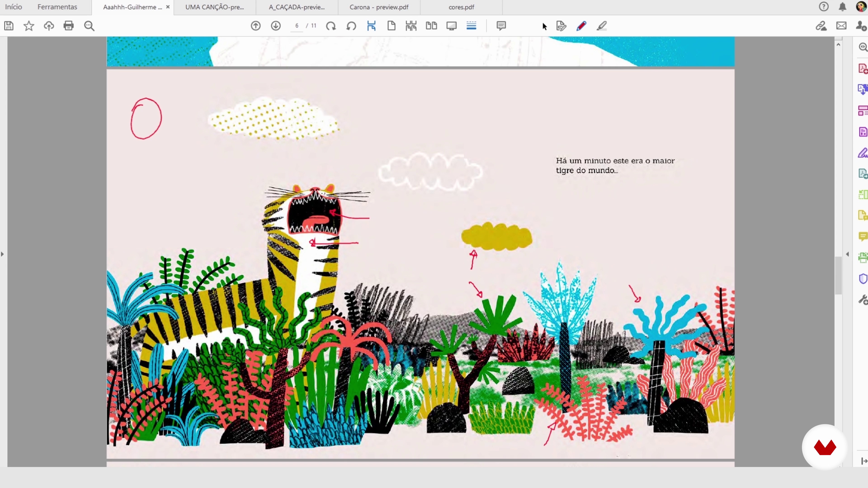Select the red drawing pencil tool
The width and height of the screenshot is (868, 488).
(x=582, y=26)
